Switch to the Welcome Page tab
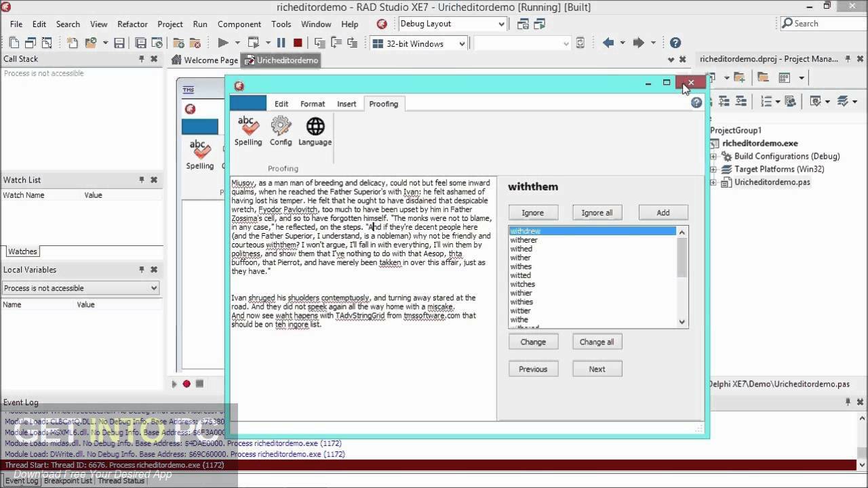 pos(205,60)
